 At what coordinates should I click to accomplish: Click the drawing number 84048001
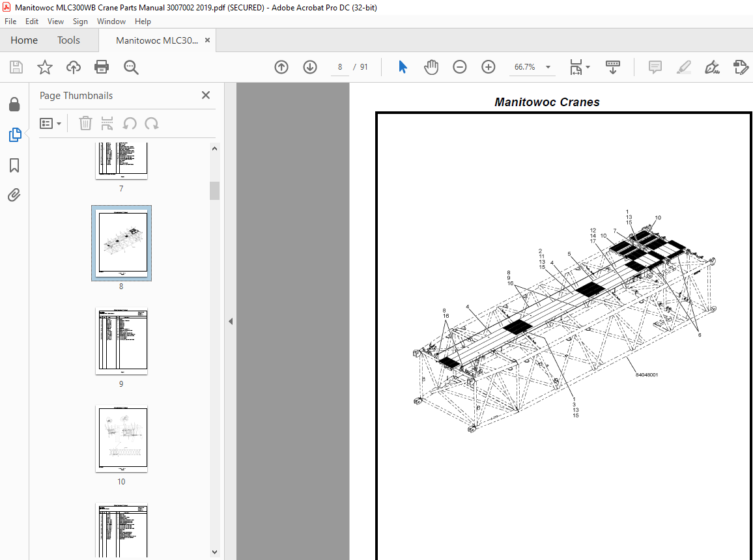[x=646, y=375]
